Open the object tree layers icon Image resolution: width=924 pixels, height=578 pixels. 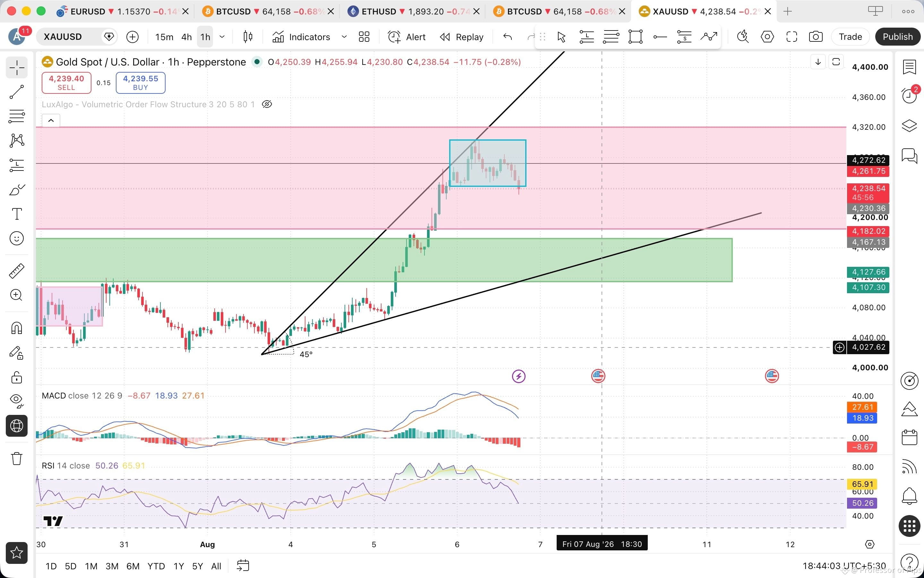coord(910,125)
